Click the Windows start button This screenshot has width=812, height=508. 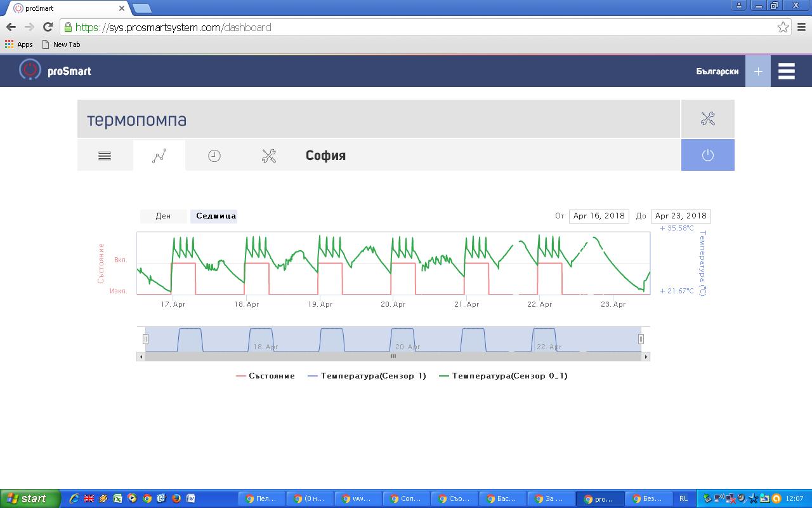tap(30, 498)
